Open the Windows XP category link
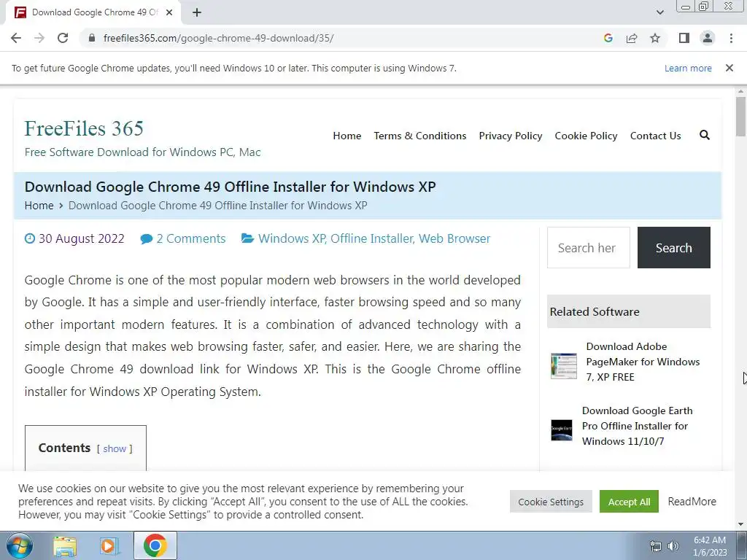 292,238
